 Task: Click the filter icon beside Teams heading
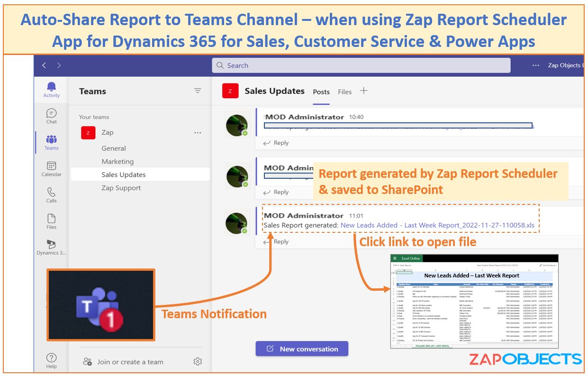[x=198, y=91]
